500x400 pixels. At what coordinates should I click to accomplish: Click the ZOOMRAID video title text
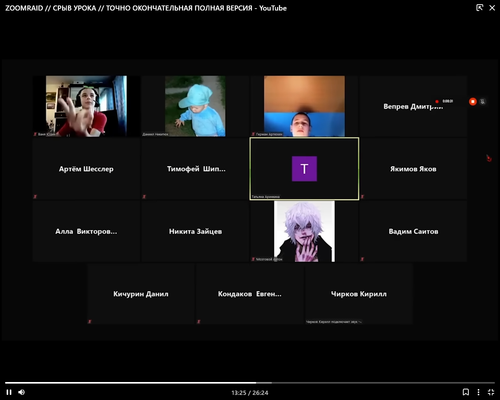(x=146, y=8)
